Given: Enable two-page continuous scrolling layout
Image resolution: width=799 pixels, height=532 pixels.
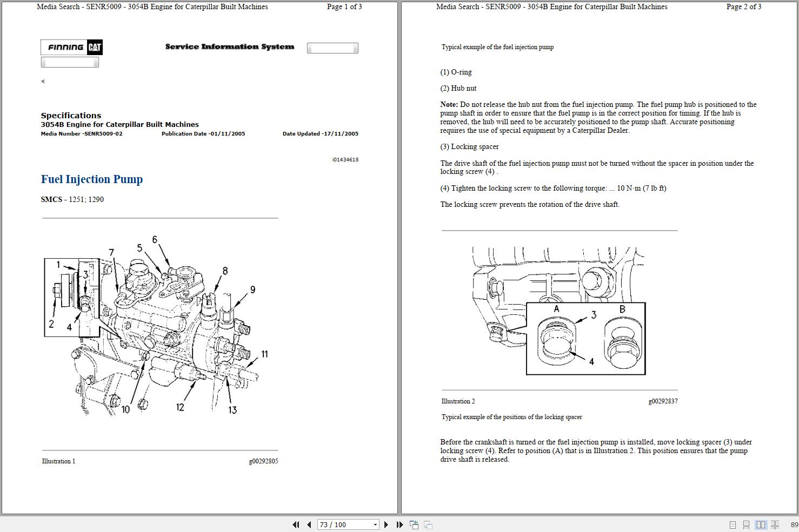Looking at the screenshot, I should point(775,524).
